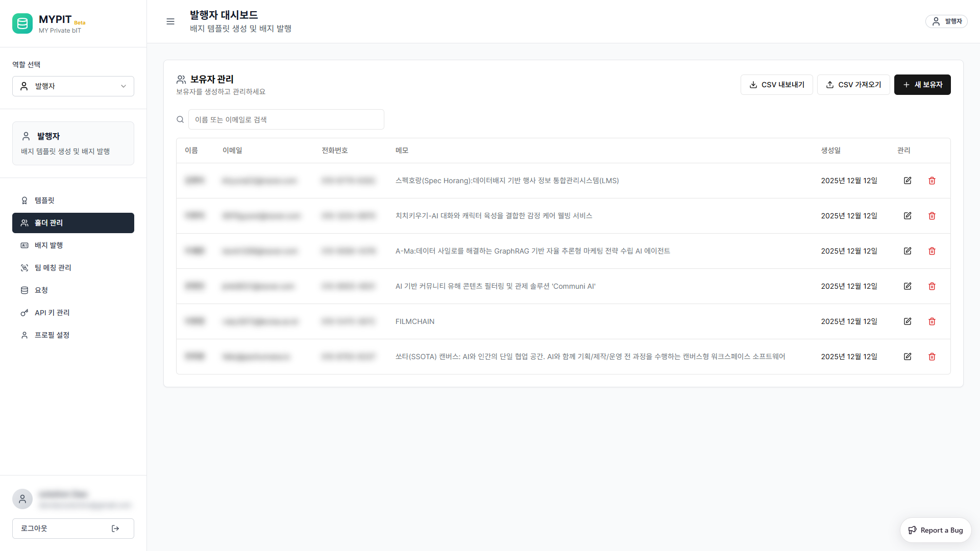The height and width of the screenshot is (551, 980).
Task: Click the CSV 가져오기 button
Action: pyautogui.click(x=853, y=85)
